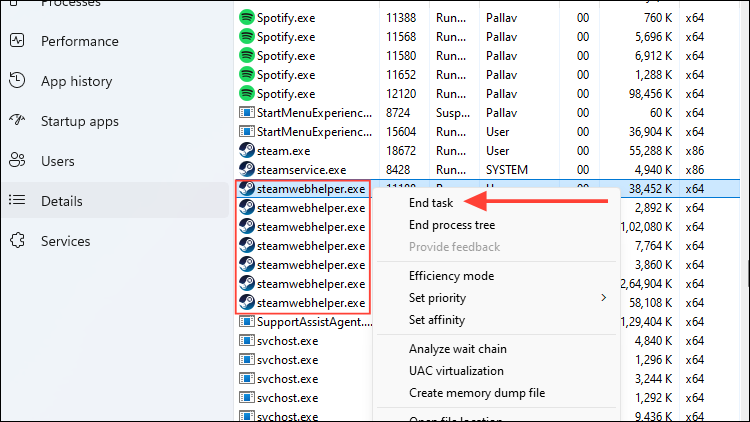
Task: Select the Details page label
Action: pyautogui.click(x=61, y=201)
